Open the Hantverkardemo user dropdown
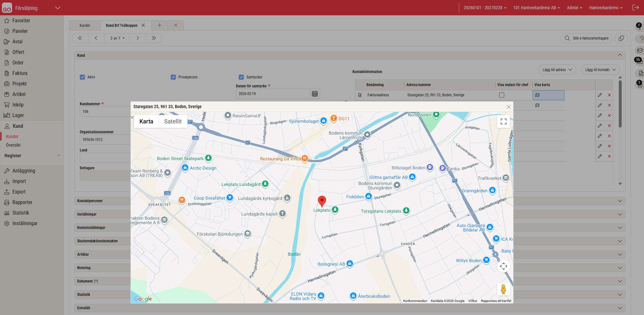The width and height of the screenshot is (644, 315). (x=606, y=8)
